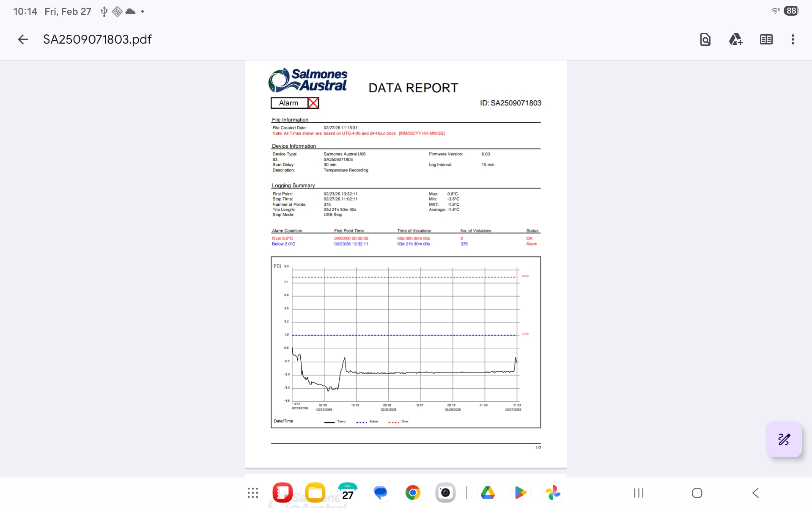Launch the Messages app from taskbar

(380, 493)
